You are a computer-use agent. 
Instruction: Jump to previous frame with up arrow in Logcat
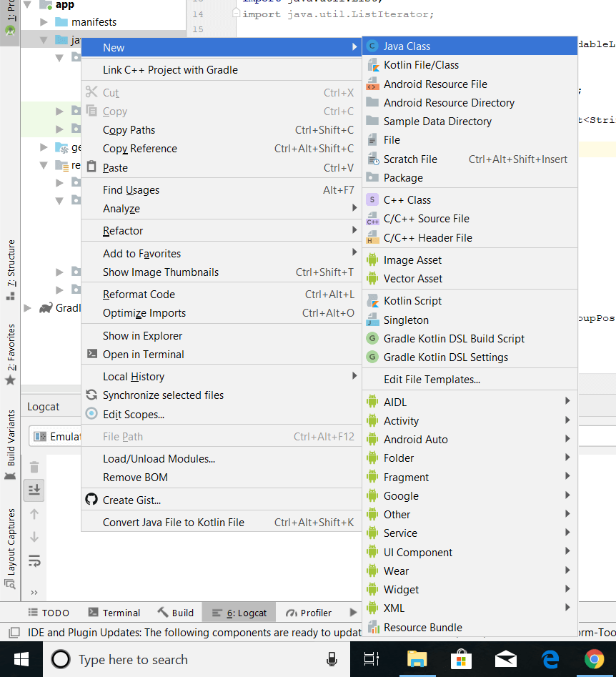(x=34, y=513)
